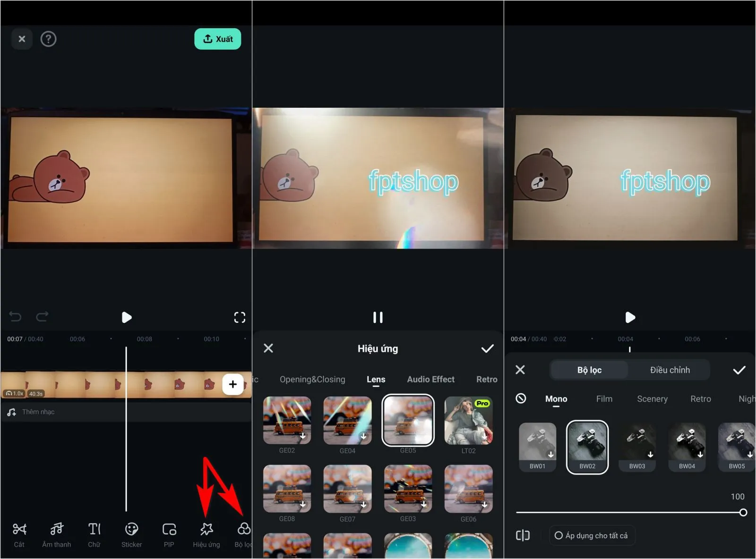756x559 pixels.
Task: Select the Retro filter category
Action: tap(701, 399)
